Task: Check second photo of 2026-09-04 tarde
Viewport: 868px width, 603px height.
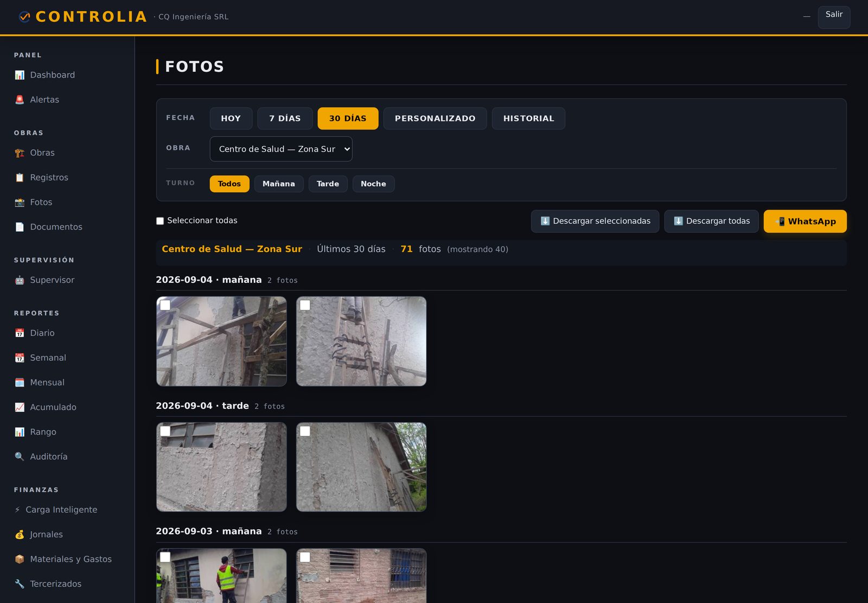Action: [305, 431]
